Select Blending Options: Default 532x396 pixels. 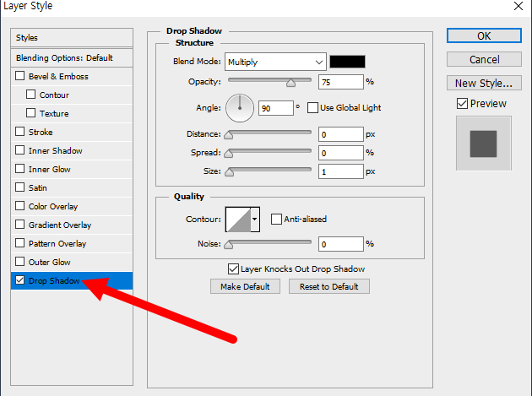pyautogui.click(x=72, y=58)
